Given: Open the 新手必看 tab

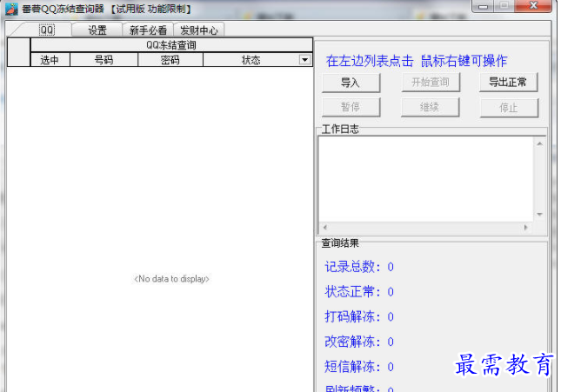Looking at the screenshot, I should point(148,30).
